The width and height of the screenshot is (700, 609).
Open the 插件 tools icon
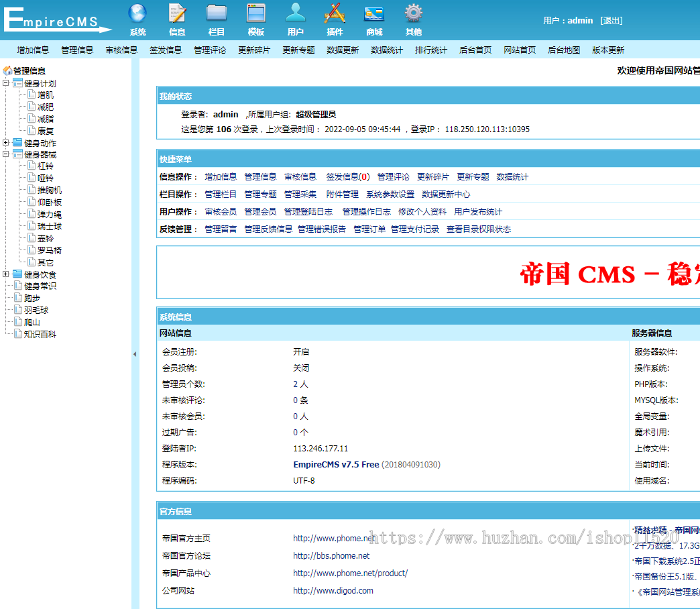tap(335, 13)
